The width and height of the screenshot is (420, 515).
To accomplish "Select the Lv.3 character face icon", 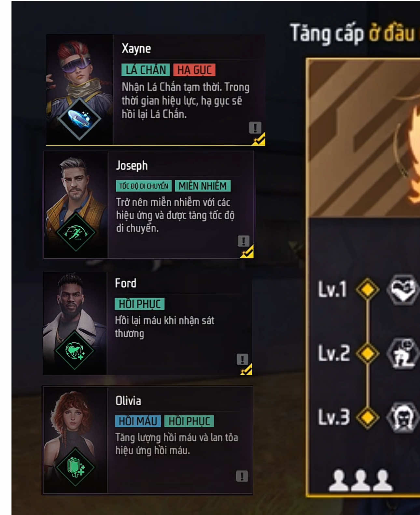I will (x=403, y=417).
